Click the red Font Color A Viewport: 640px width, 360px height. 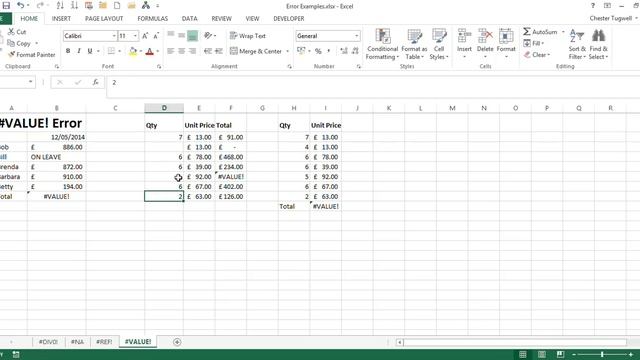[149, 51]
